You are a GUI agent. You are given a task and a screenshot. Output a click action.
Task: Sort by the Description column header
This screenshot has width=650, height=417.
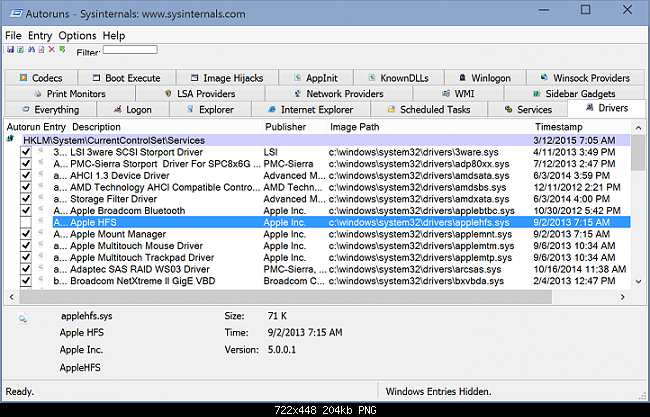pos(166,127)
